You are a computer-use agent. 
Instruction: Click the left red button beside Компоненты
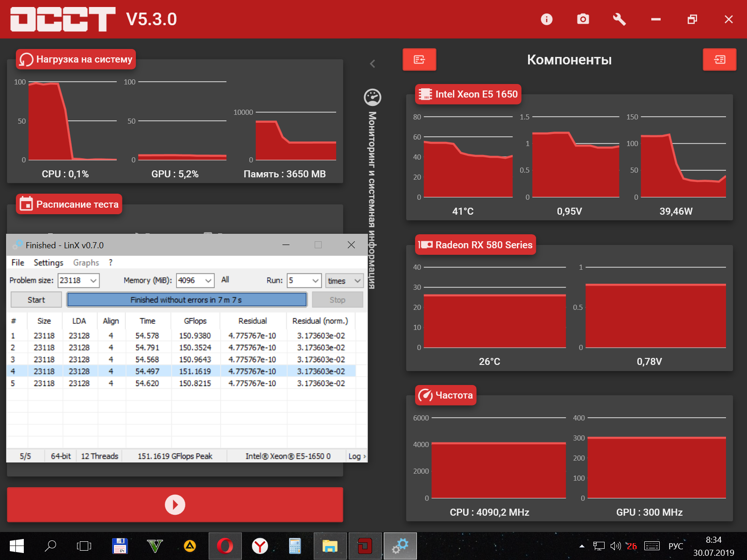(419, 59)
